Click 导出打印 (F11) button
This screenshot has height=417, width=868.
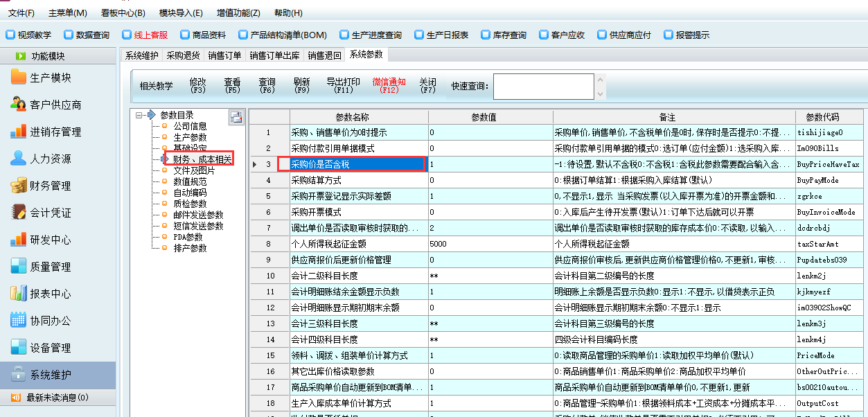tap(343, 85)
